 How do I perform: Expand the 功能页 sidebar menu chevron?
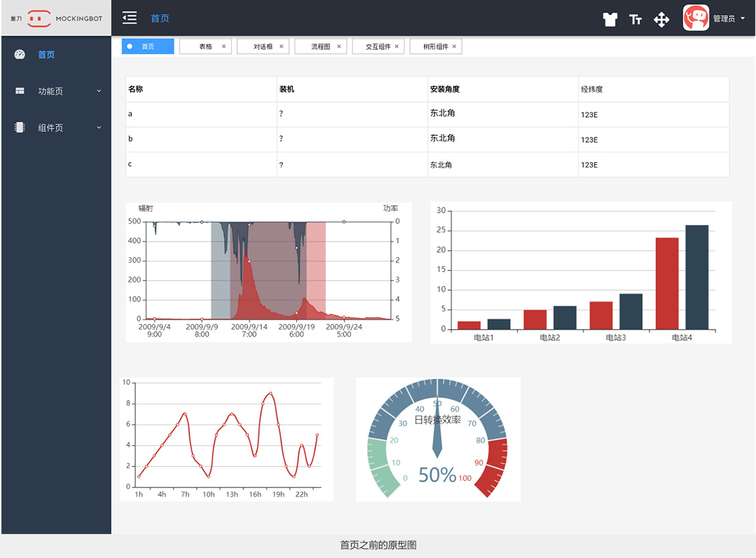click(99, 91)
